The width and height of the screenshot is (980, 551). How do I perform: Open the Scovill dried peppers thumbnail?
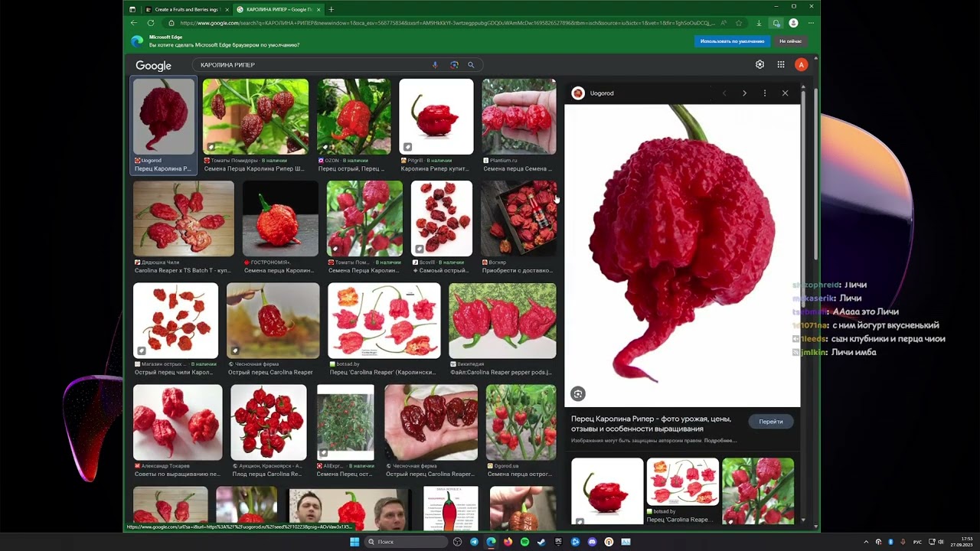tap(442, 218)
